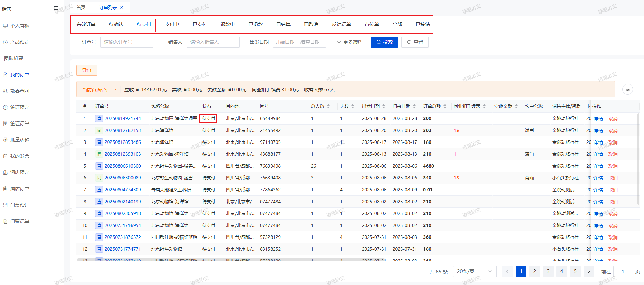The width and height of the screenshot is (644, 285).
Task: Click the blue 搜索 button
Action: [384, 42]
